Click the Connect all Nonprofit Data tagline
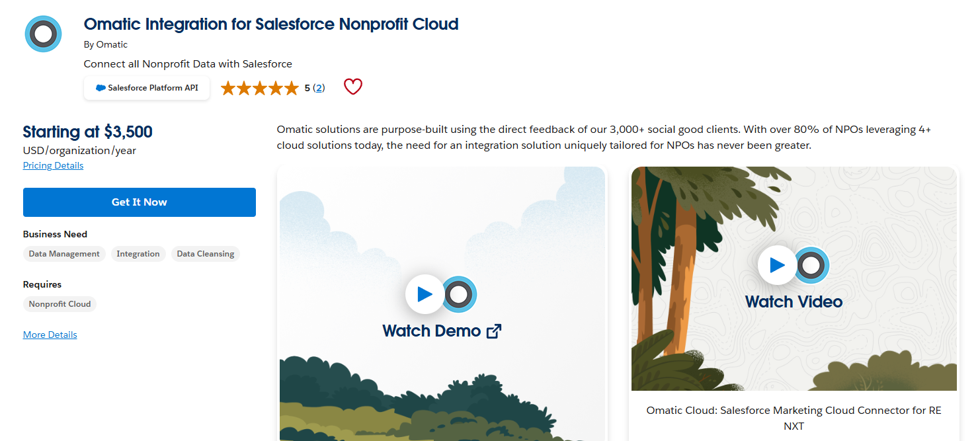This screenshot has height=441, width=980. pos(188,64)
